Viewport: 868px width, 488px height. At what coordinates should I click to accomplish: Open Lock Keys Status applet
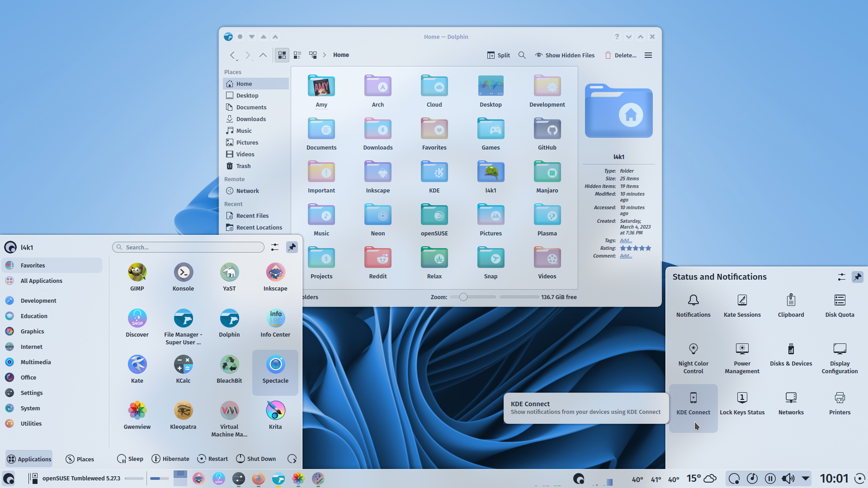point(742,403)
